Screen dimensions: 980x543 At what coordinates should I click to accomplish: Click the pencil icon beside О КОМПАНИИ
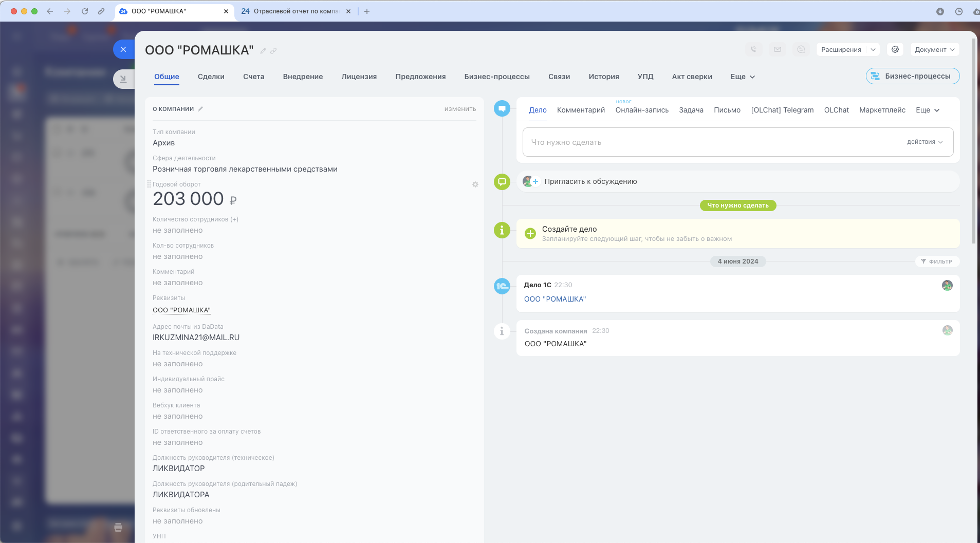201,109
